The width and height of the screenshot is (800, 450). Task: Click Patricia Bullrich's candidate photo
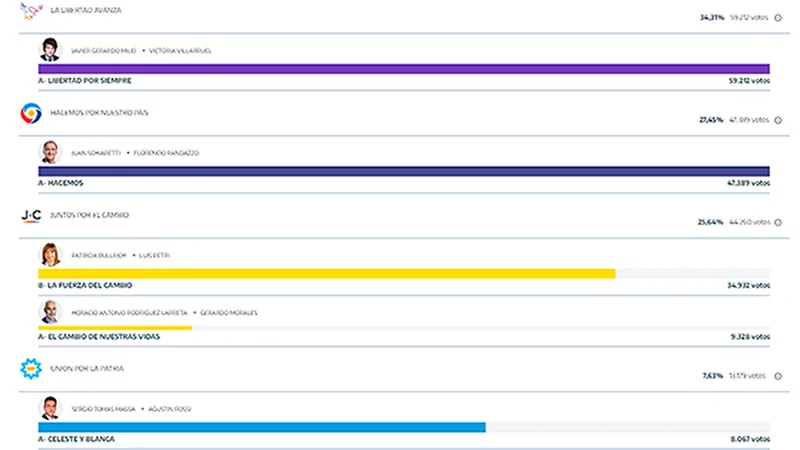49,255
